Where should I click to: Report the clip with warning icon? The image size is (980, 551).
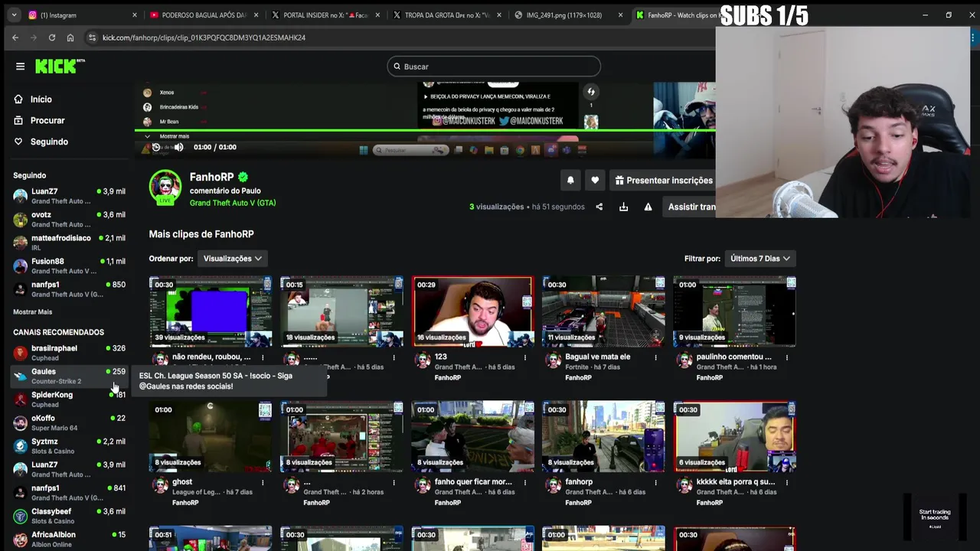pyautogui.click(x=648, y=207)
